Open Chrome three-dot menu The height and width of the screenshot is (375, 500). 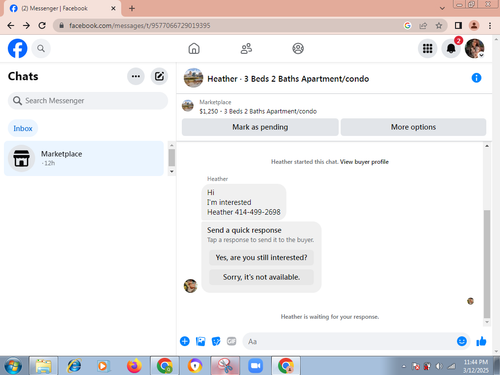pyautogui.click(x=490, y=26)
